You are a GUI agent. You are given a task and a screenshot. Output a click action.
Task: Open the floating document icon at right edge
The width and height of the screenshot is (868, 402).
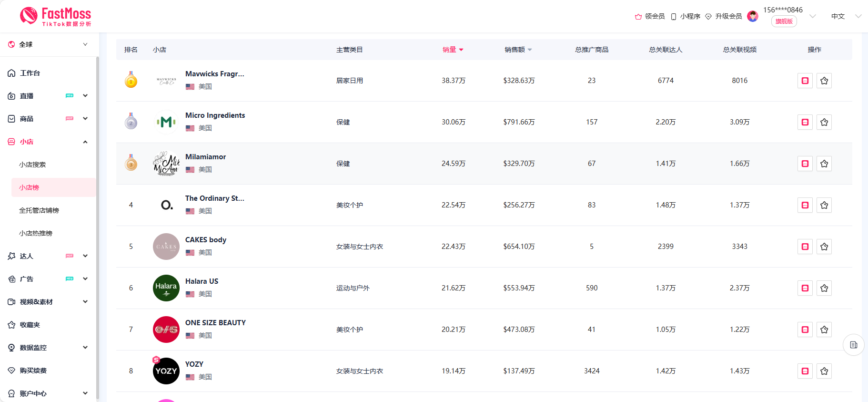tap(853, 345)
